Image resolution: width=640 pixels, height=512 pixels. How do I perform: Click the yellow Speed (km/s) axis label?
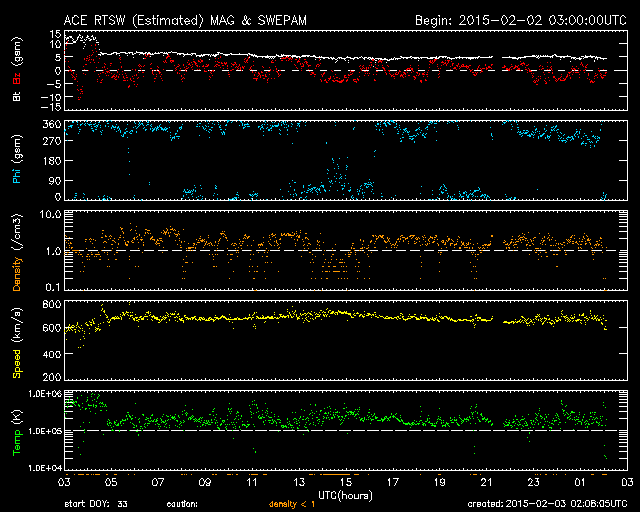pyautogui.click(x=16, y=341)
